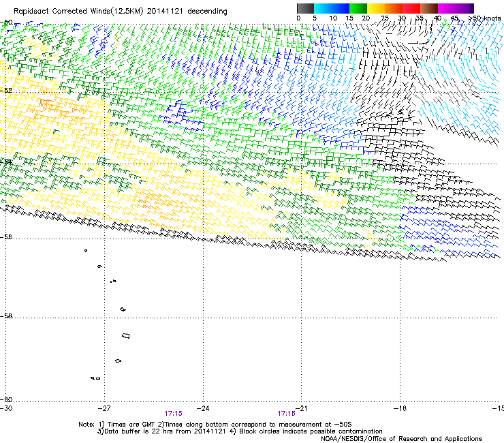Click the yellow 20-25 knots legend segment
This screenshot has width=504, height=443.
376,8
